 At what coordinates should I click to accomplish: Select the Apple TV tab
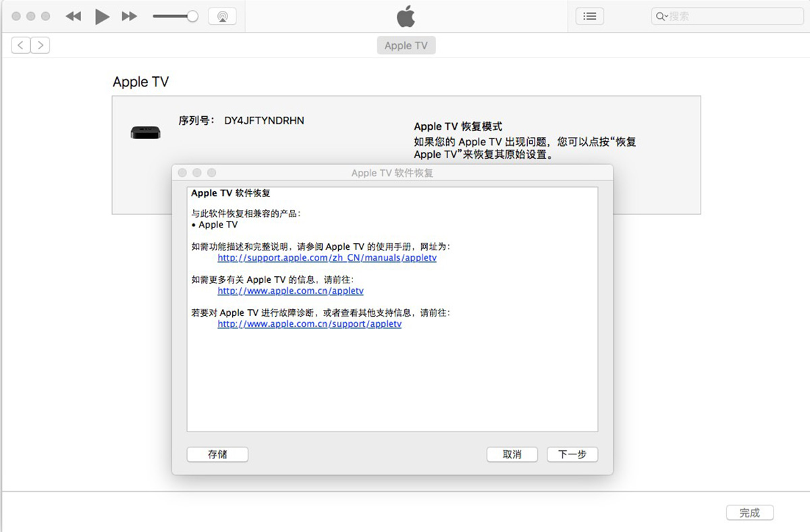406,45
